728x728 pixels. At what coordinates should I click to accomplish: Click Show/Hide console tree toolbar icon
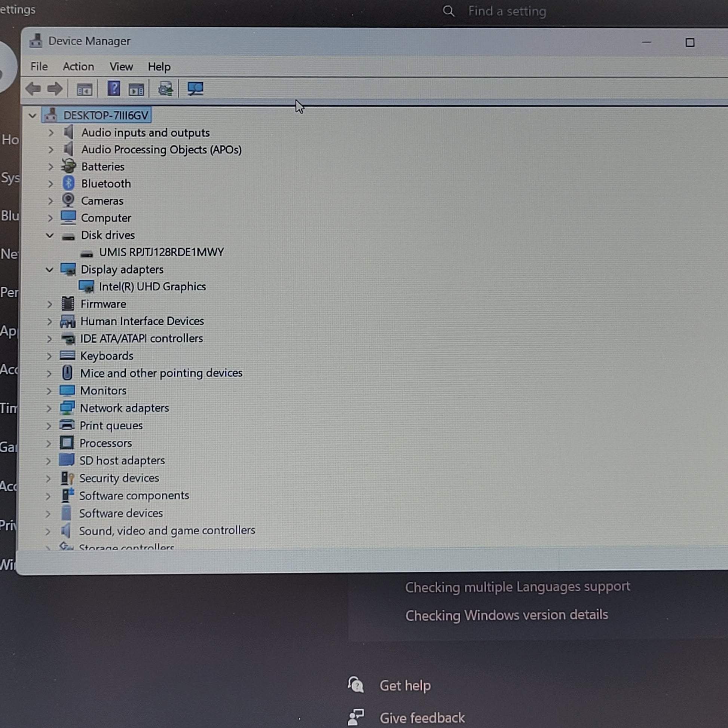click(x=85, y=90)
